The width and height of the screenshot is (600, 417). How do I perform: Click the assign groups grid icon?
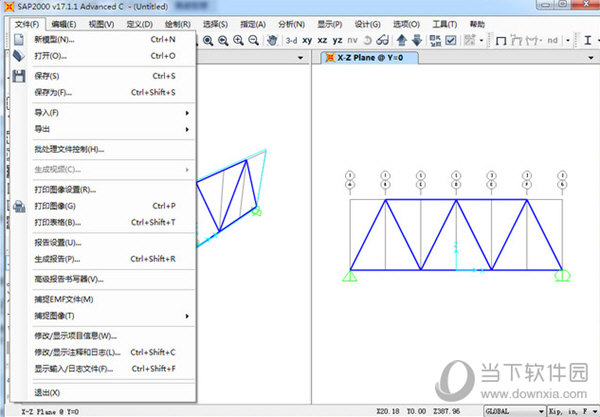[470, 40]
